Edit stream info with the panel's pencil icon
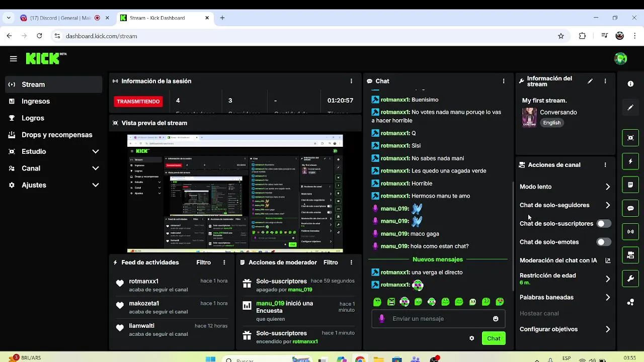This screenshot has width=644, height=362. pos(590,81)
